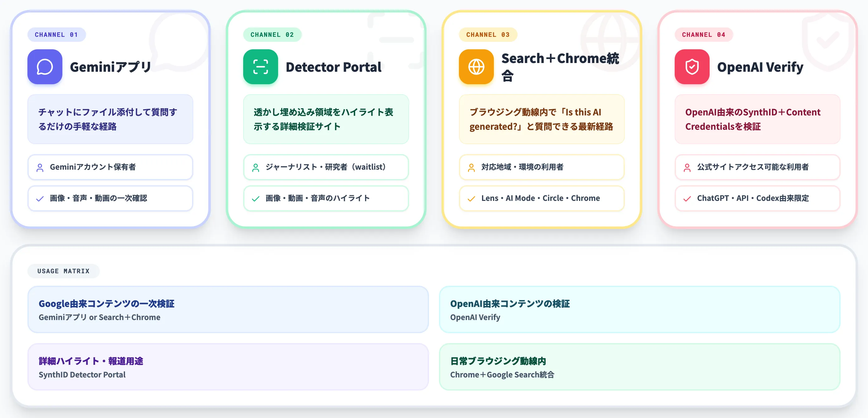This screenshot has width=868, height=418.
Task: Click the USAGE MATRIX label
Action: [63, 271]
